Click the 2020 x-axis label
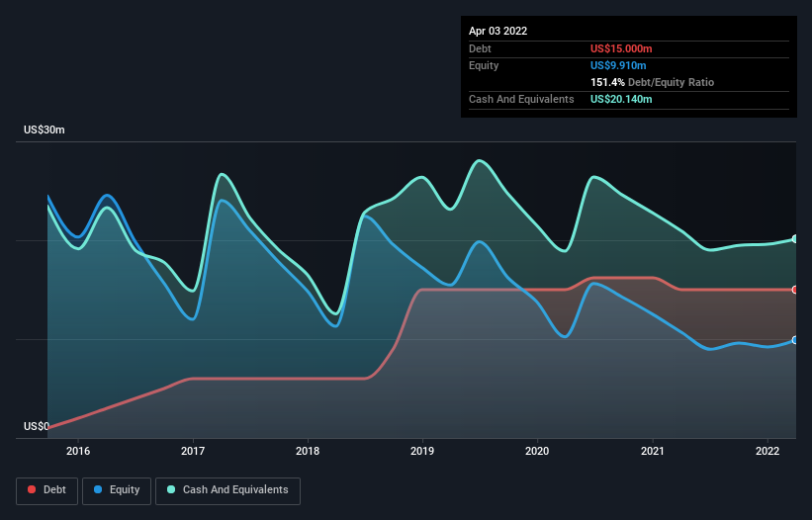Screen dimensions: 812x520 [537, 451]
